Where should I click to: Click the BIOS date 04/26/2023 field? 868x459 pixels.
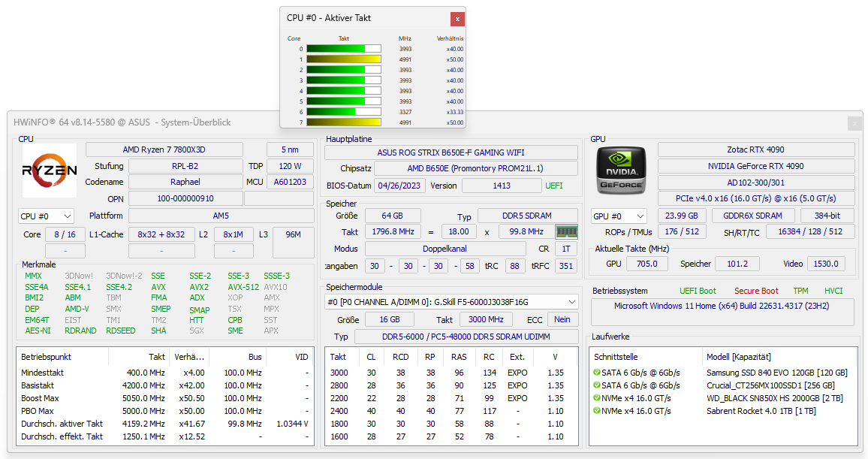pos(399,186)
